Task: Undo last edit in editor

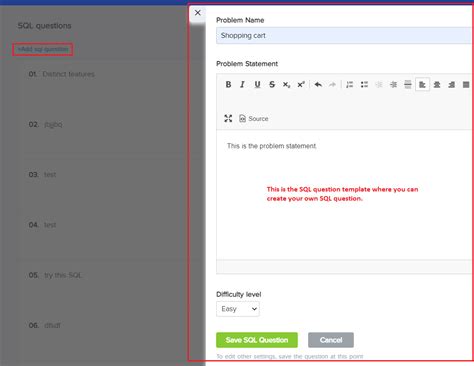Action: [x=318, y=85]
